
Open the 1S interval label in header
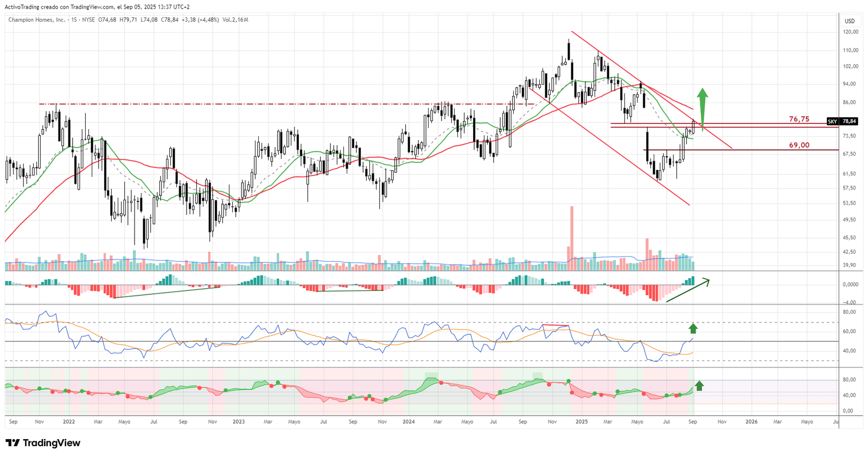pos(74,20)
